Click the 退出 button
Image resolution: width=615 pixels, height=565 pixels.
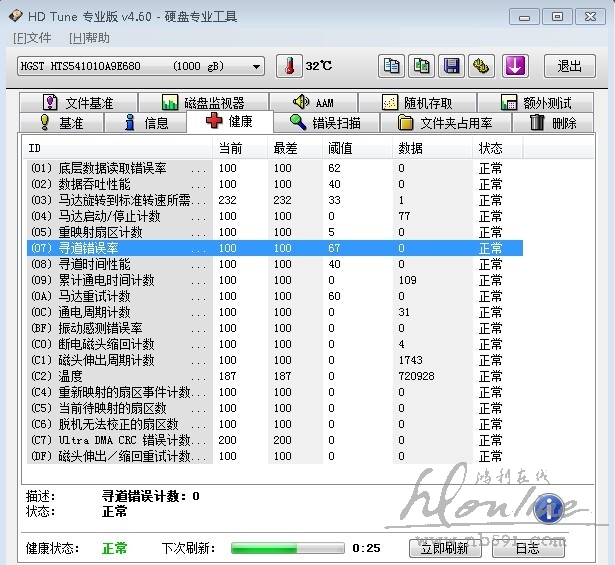[x=569, y=66]
